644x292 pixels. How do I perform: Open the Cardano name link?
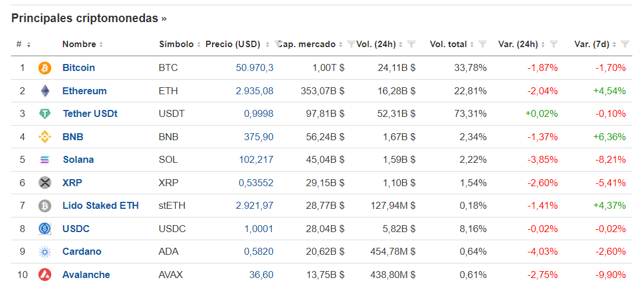(82, 251)
